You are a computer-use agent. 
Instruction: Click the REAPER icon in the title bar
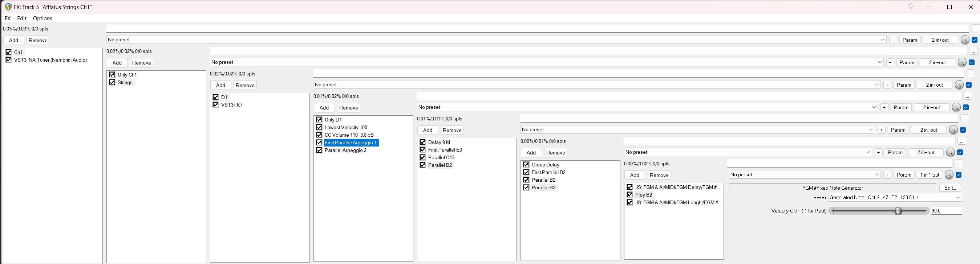[8, 7]
